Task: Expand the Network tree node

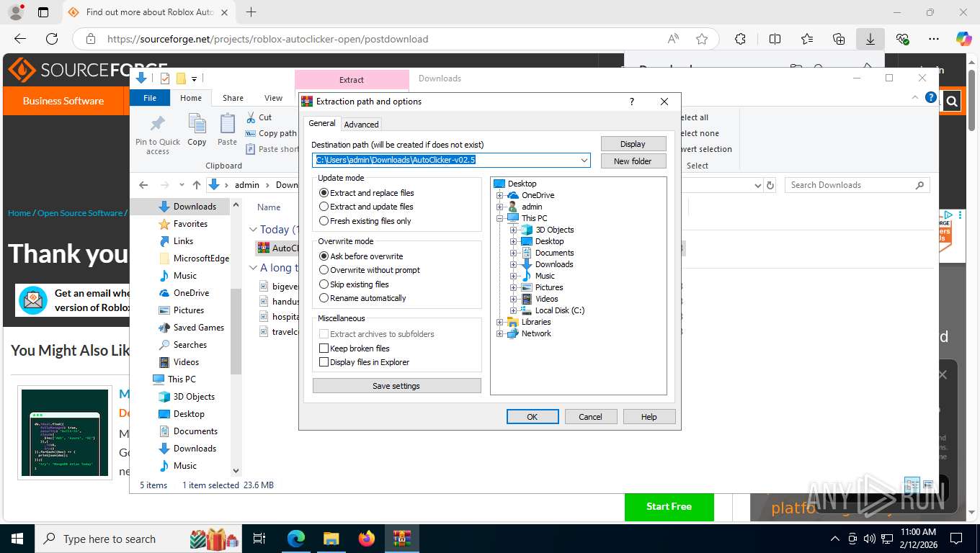Action: click(499, 333)
